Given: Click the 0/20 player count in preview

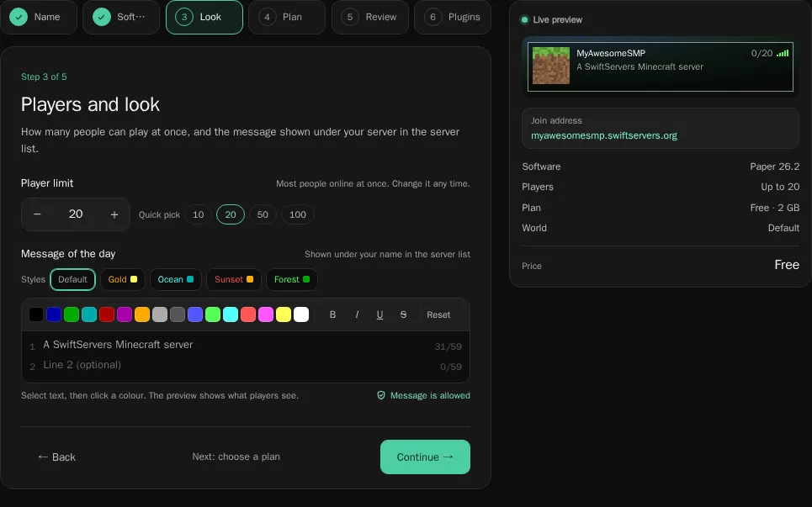Looking at the screenshot, I should coord(762,53).
